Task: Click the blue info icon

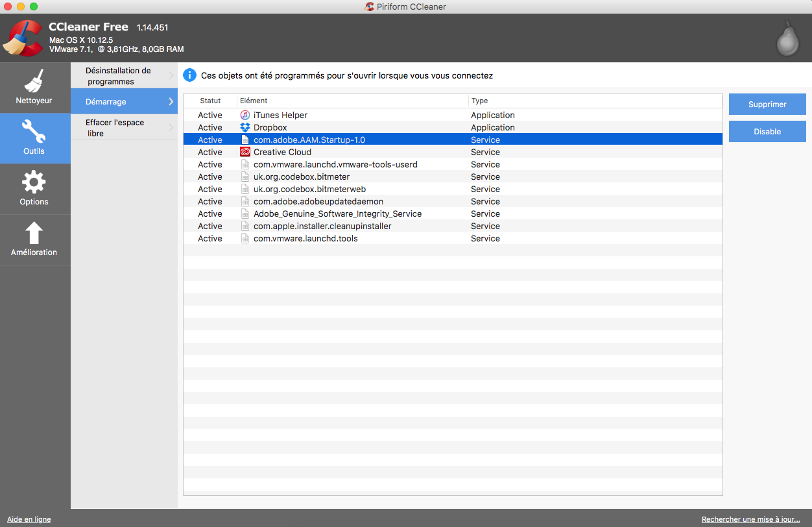Action: (189, 75)
